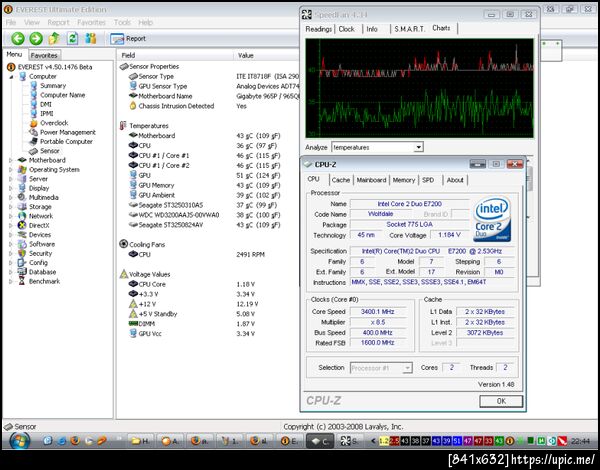
Task: Click the Refresh icon in EVEREST toolbar
Action: 72,38
